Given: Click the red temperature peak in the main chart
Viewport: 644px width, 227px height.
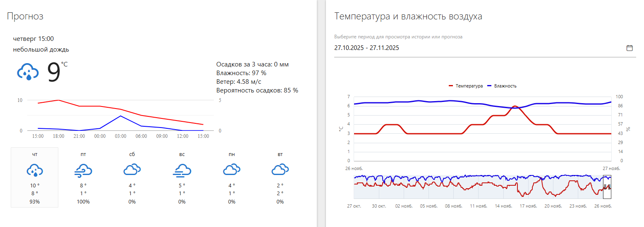Looking at the screenshot, I should (514, 106).
